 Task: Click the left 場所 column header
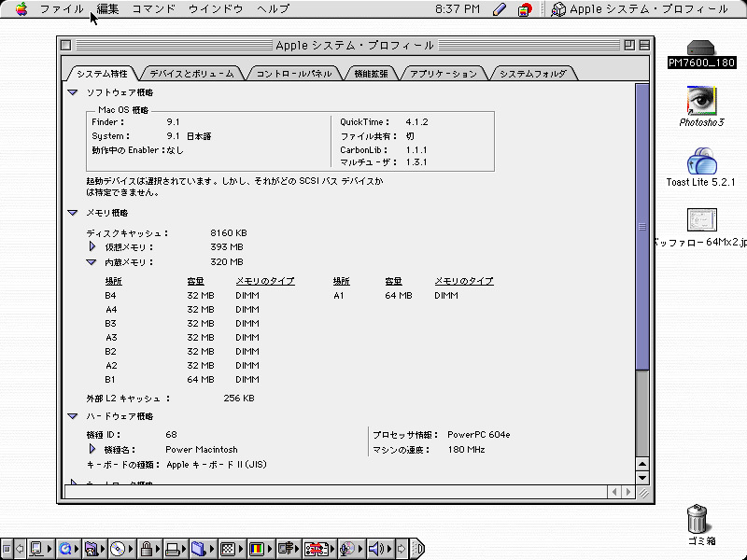click(113, 282)
